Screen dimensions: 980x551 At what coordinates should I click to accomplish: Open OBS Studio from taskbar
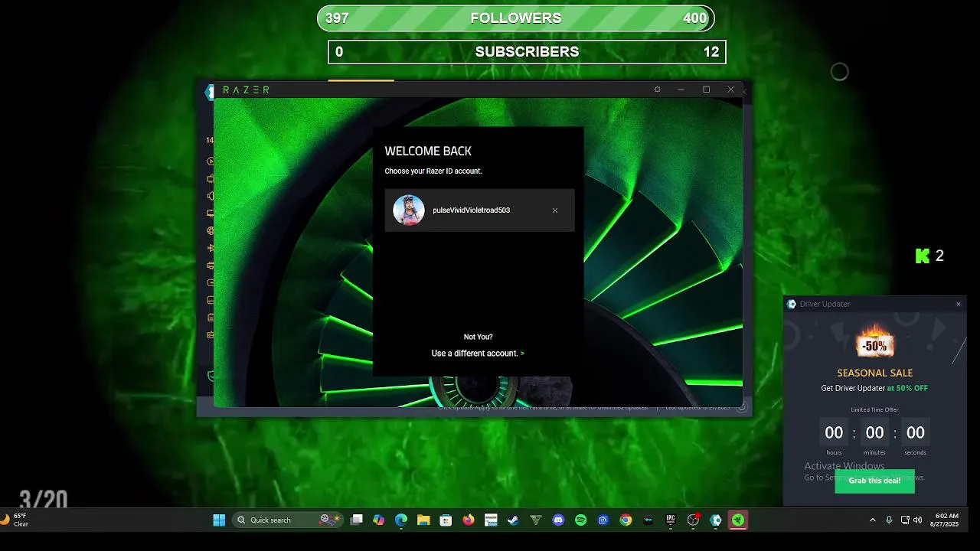click(x=694, y=520)
